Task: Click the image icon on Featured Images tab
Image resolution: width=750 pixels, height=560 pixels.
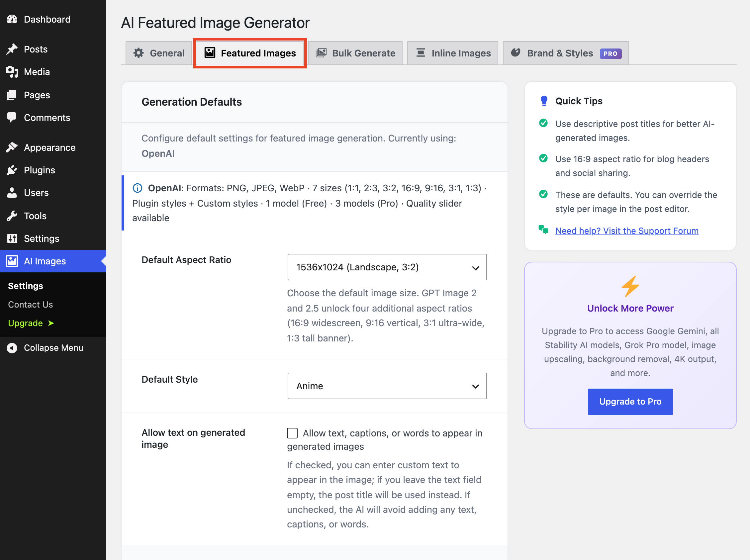Action: 210,52
